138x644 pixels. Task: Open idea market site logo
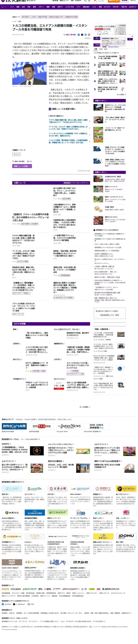pos(80,489)
